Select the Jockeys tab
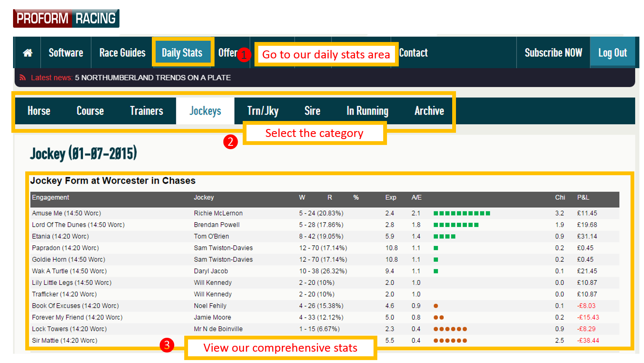Screen dimensions: 644x363 (x=205, y=111)
